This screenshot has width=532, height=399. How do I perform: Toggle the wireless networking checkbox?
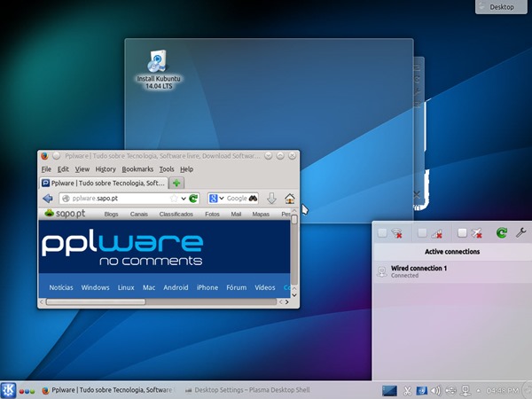382,232
